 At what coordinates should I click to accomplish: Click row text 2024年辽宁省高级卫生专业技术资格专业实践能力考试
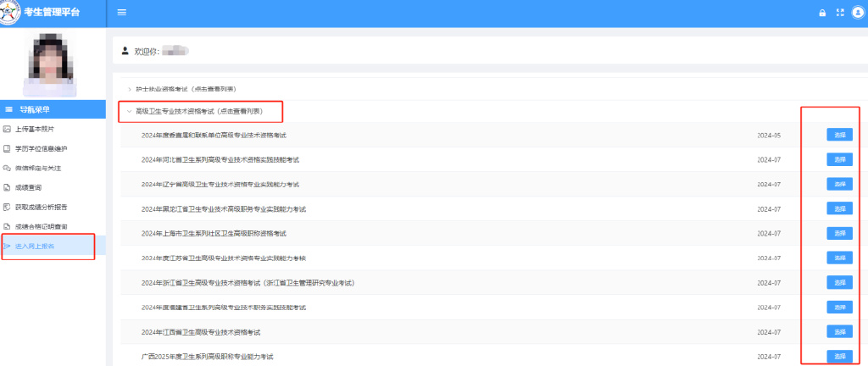pos(220,184)
